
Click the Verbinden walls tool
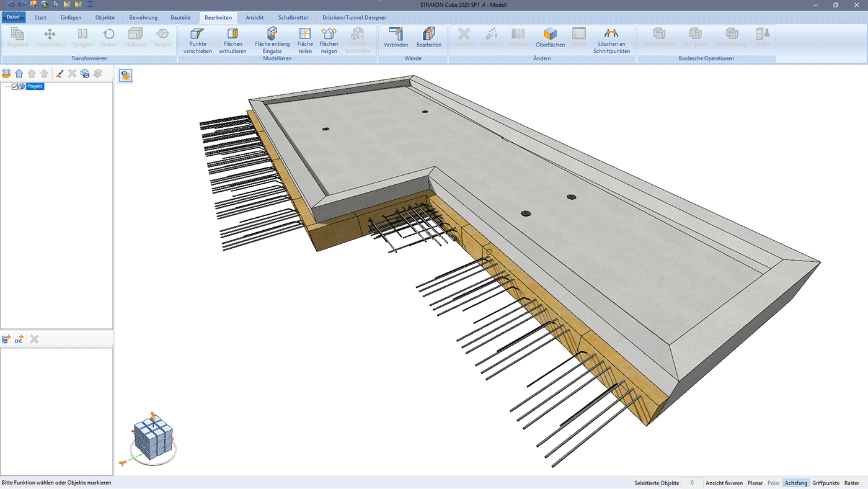pos(396,38)
